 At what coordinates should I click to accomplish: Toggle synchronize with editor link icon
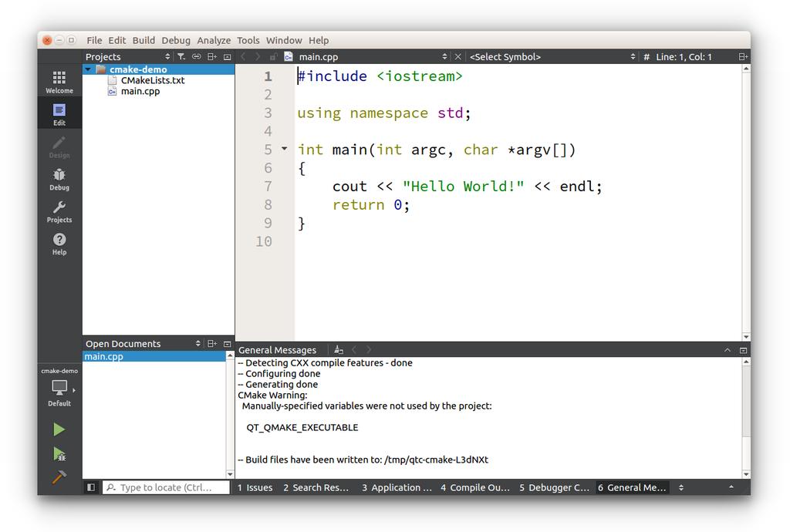[197, 57]
